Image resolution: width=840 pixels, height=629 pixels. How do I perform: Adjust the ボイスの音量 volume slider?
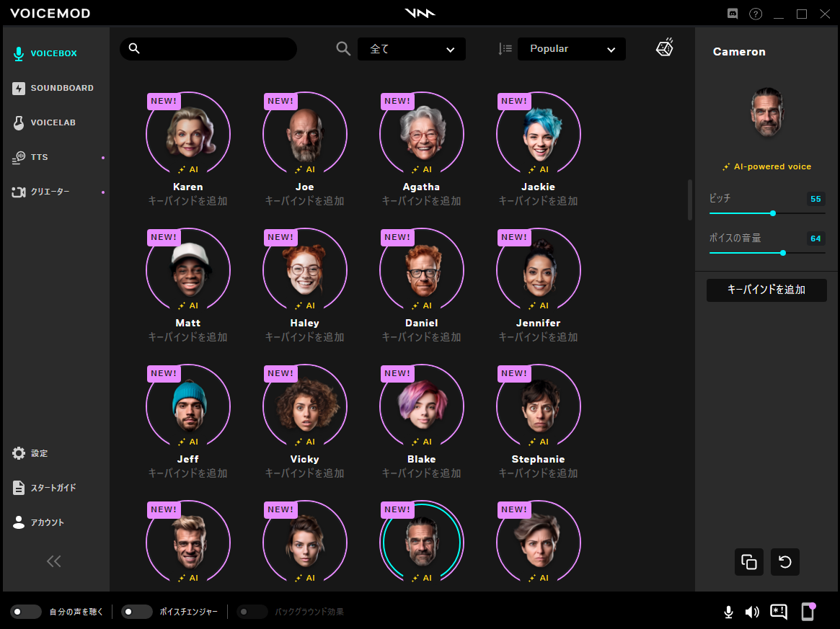click(x=767, y=253)
